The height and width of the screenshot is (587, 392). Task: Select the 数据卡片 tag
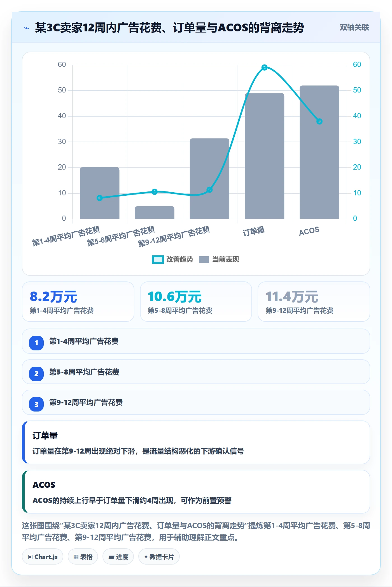click(x=159, y=557)
